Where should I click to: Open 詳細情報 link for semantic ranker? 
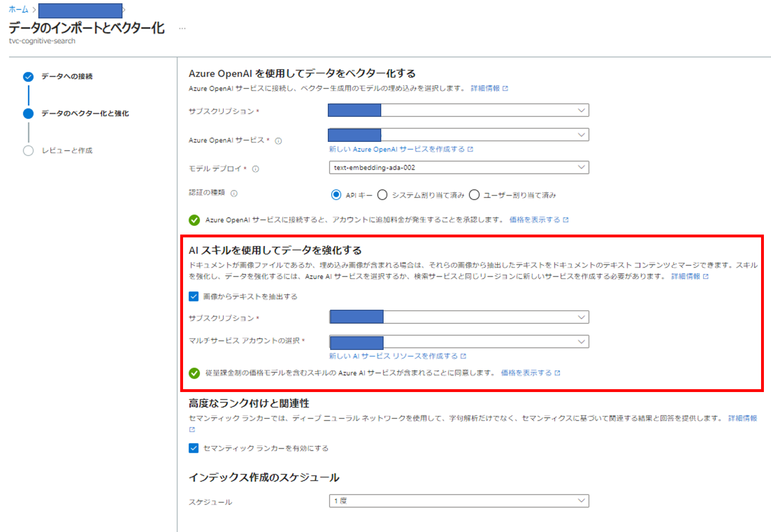click(x=743, y=419)
